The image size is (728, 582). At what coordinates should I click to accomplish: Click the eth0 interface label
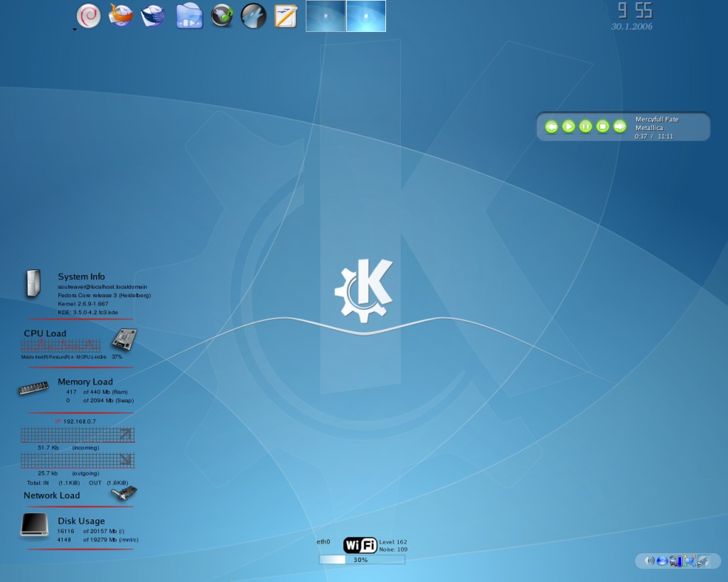pyautogui.click(x=323, y=541)
